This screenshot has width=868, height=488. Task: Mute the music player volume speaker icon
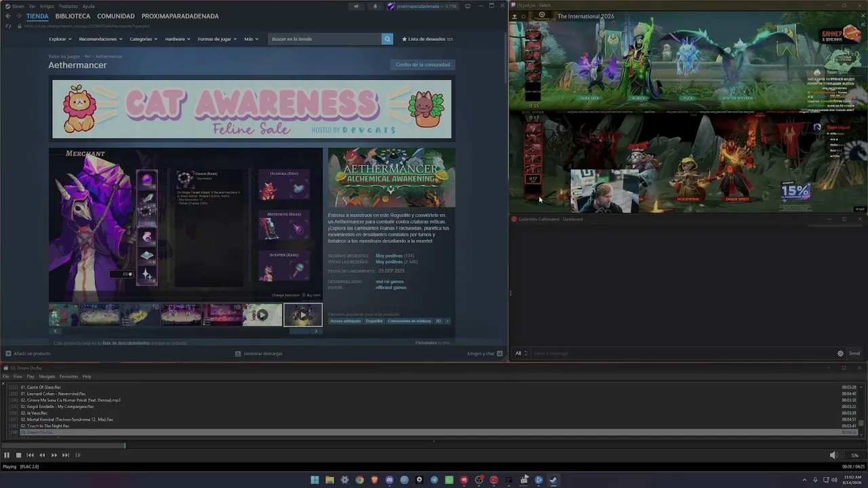834,455
